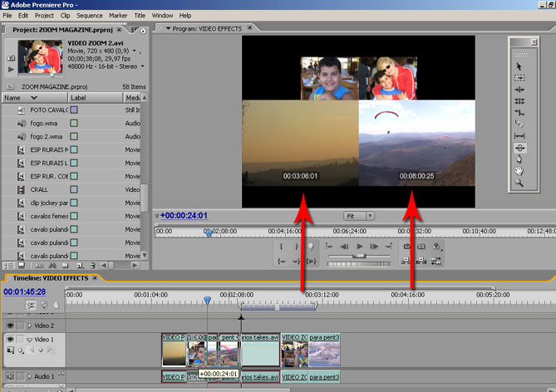Hide Video 1 track with eye icon
556x392 pixels.
(x=10, y=340)
